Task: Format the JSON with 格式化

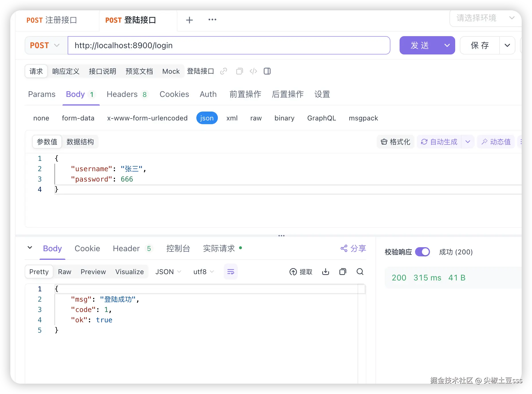Action: click(396, 142)
